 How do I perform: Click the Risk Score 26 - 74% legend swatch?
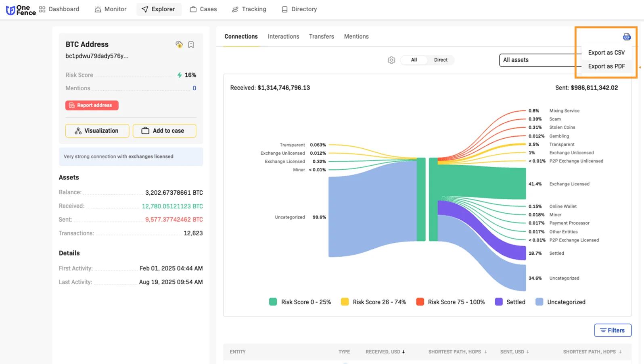(345, 302)
